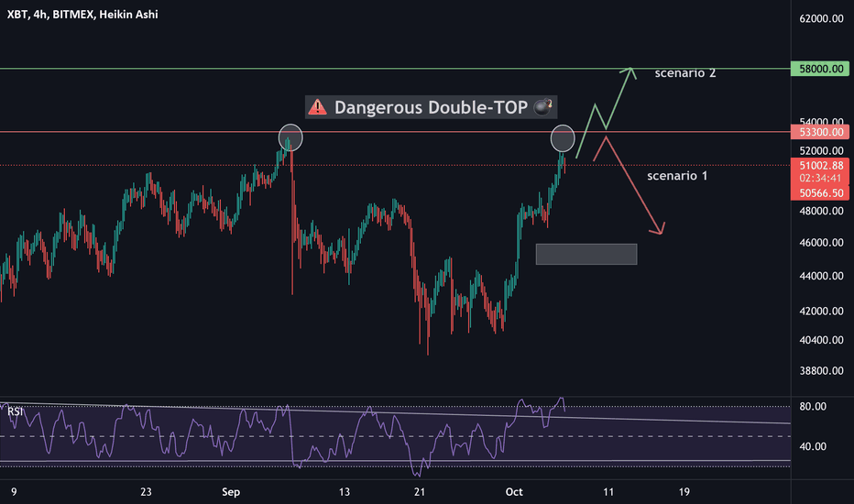Select the Dangerous Double-TOP text label

(431, 107)
